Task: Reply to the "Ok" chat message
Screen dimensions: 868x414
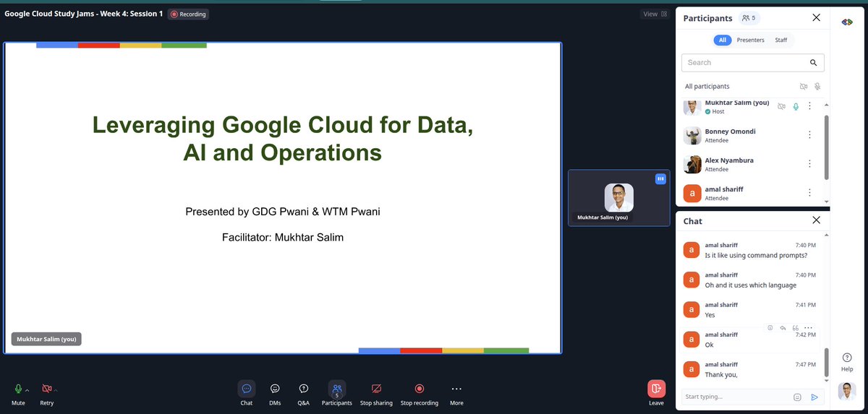Action: 783,328
